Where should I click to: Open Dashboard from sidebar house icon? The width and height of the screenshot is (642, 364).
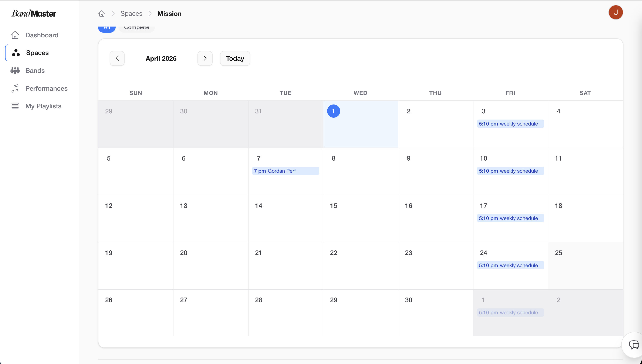click(15, 35)
